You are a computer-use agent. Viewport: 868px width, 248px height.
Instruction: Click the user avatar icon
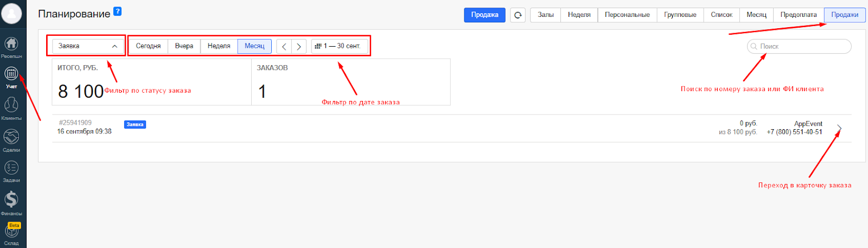coord(11,14)
